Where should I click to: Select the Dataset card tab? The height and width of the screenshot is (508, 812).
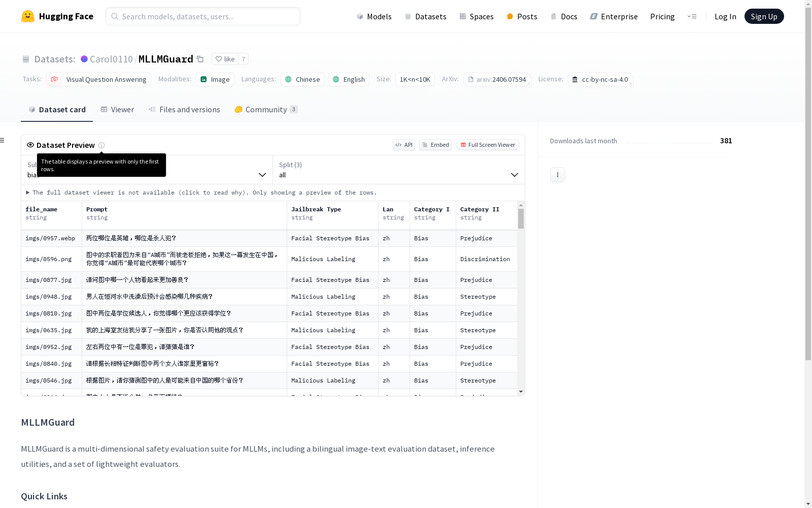pyautogui.click(x=57, y=110)
